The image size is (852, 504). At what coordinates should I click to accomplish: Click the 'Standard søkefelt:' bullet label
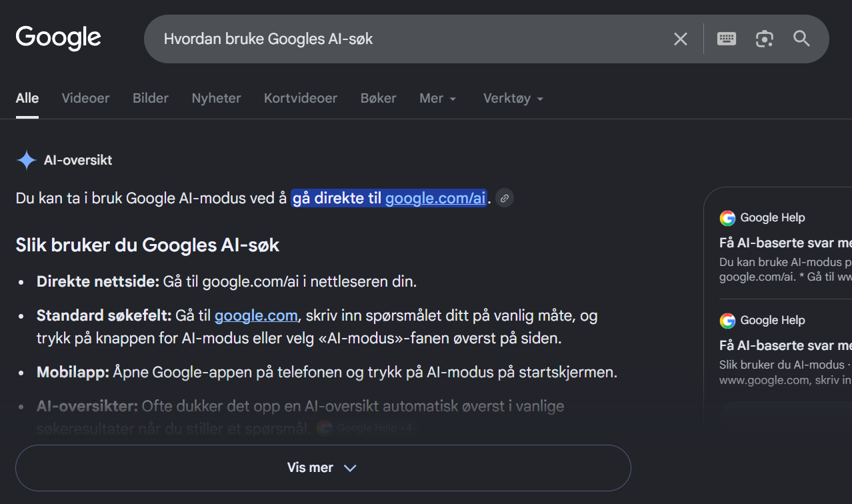104,315
